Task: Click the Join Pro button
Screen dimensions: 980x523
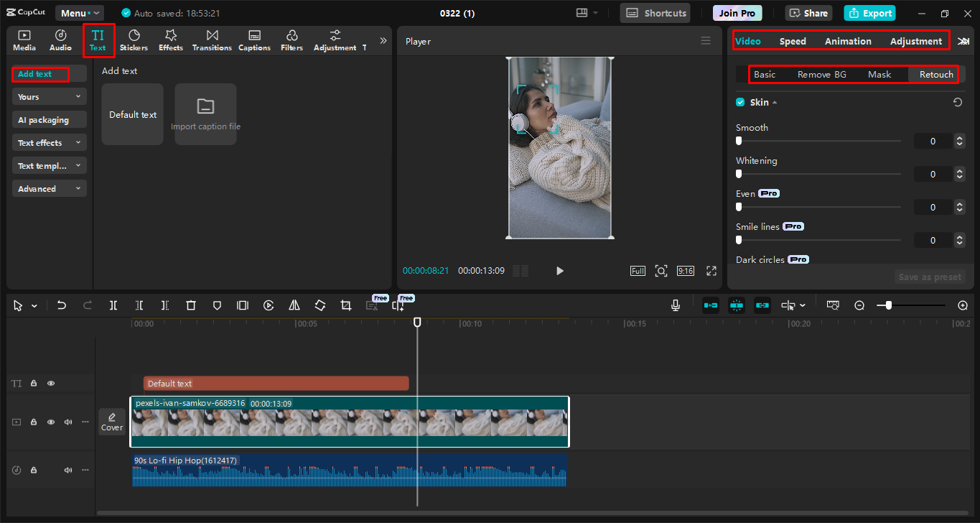Action: point(737,12)
